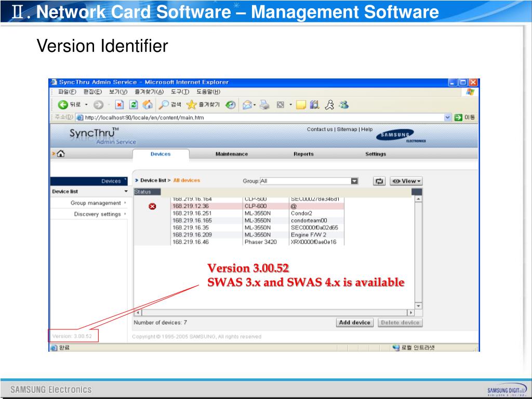Expand the Device list menu
The width and height of the screenshot is (532, 399).
(x=126, y=192)
